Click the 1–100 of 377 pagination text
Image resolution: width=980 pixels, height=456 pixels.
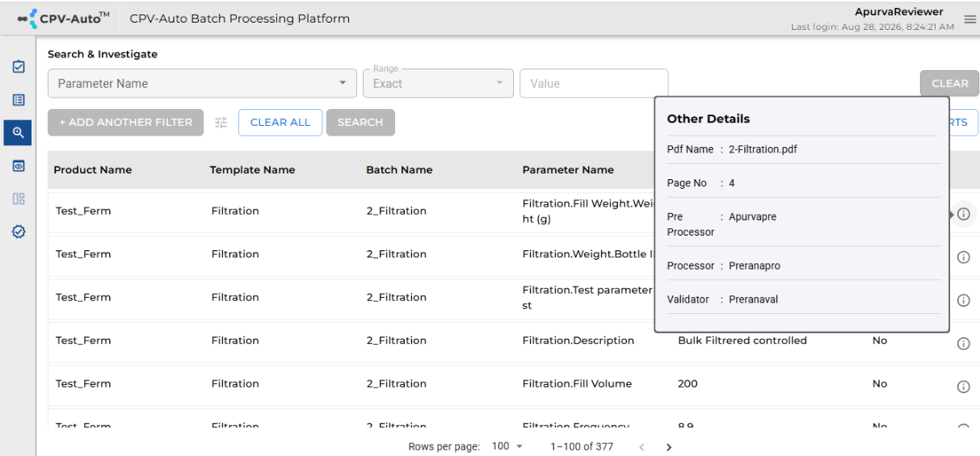(x=582, y=446)
